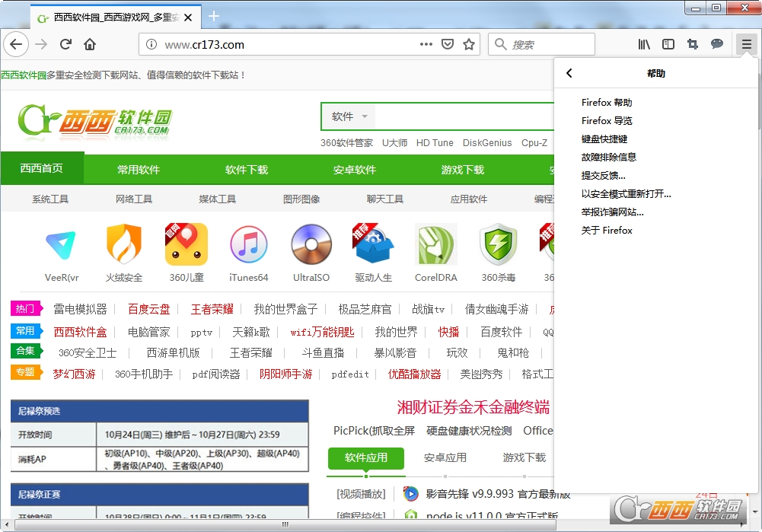The height and width of the screenshot is (532, 762).
Task: Select 安卓应用 content tab
Action: 445,457
